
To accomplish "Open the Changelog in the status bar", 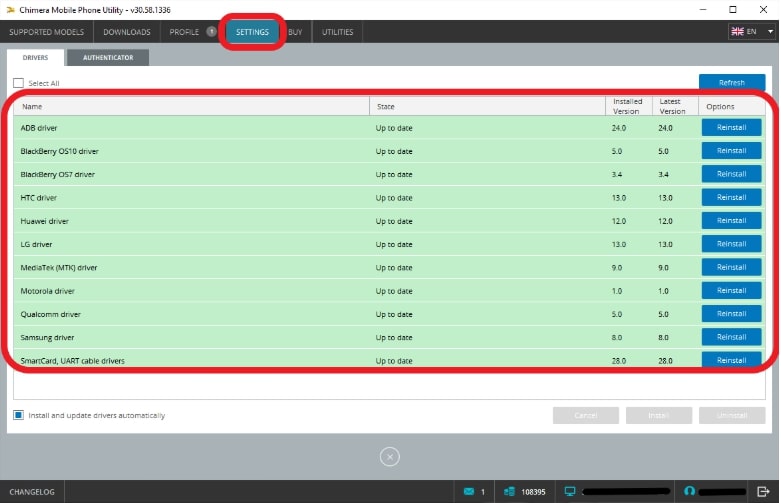I will pyautogui.click(x=32, y=492).
